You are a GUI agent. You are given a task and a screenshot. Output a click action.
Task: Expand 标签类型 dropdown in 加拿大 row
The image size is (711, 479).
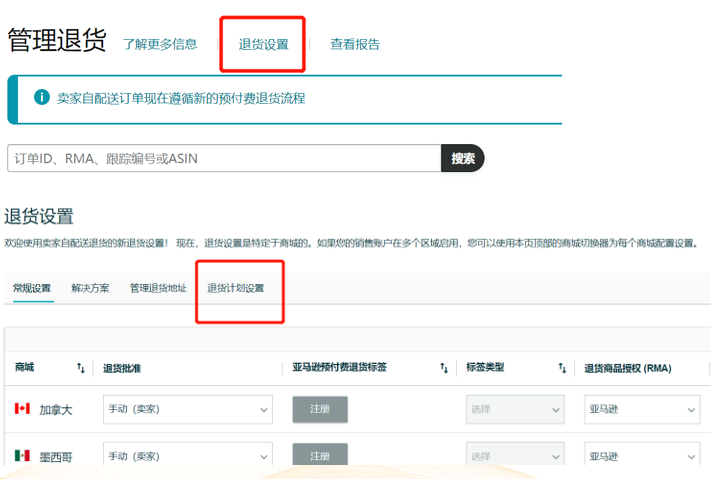515,409
